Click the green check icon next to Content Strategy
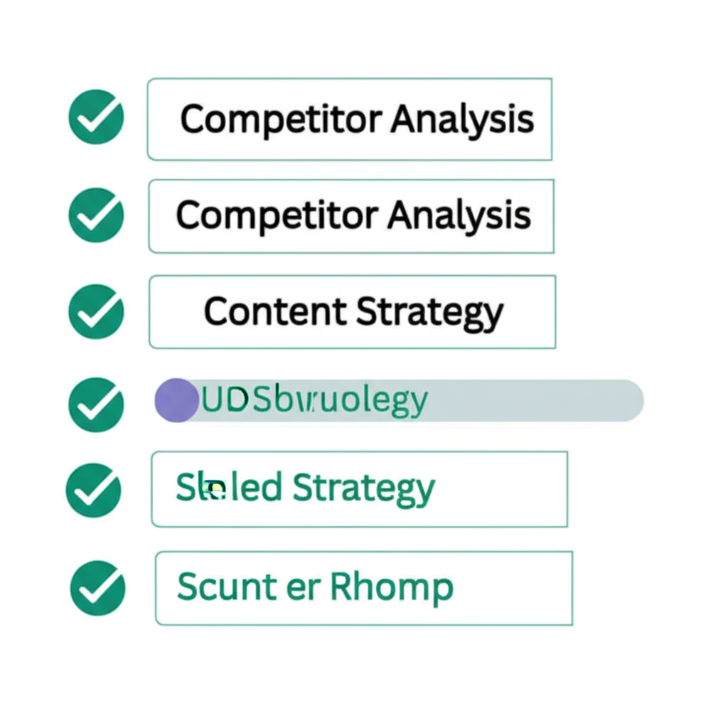Image resolution: width=728 pixels, height=728 pixels. [96, 311]
